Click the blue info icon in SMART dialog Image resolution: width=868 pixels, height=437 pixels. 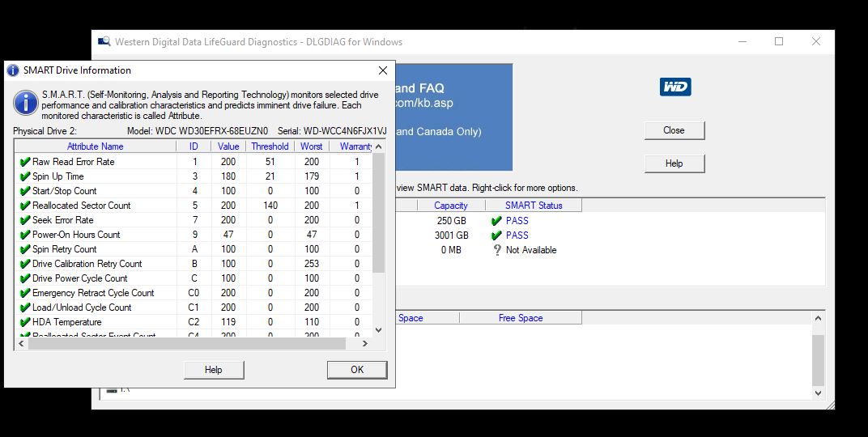point(26,104)
